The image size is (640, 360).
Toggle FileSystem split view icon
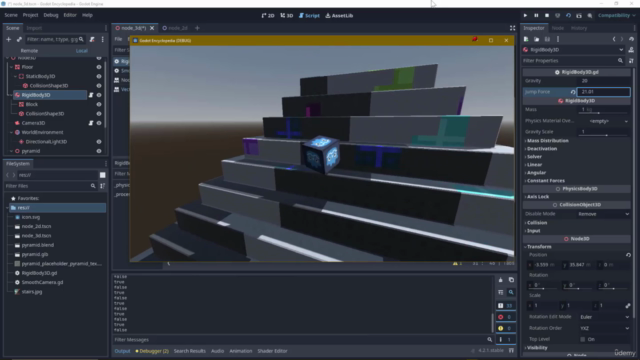102,175
